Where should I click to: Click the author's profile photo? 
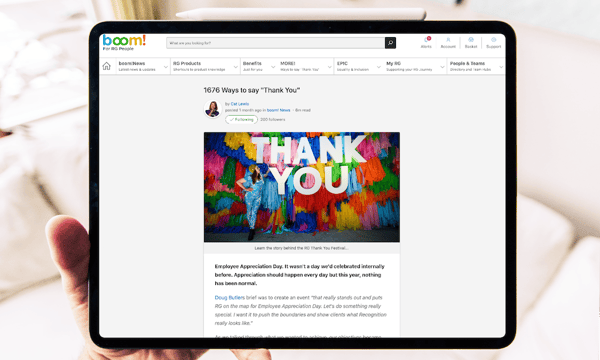pos(213,109)
